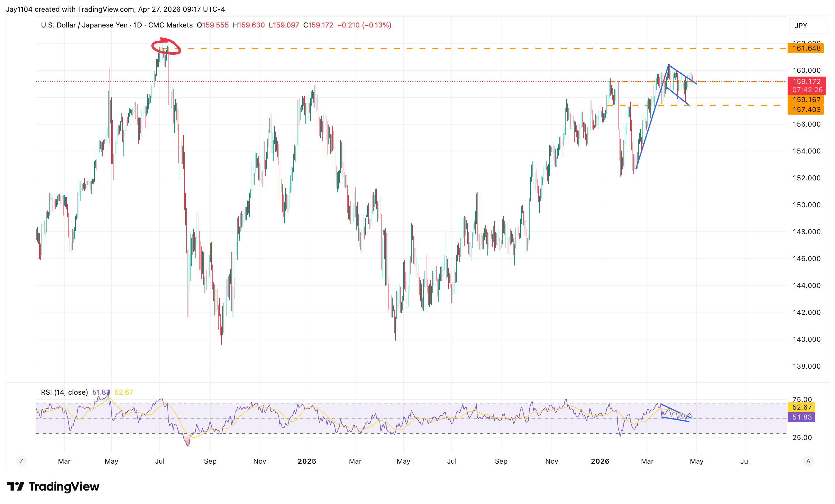The image size is (835, 504).
Task: Click the 52.67 RSI average value in the legend
Action: (x=124, y=392)
